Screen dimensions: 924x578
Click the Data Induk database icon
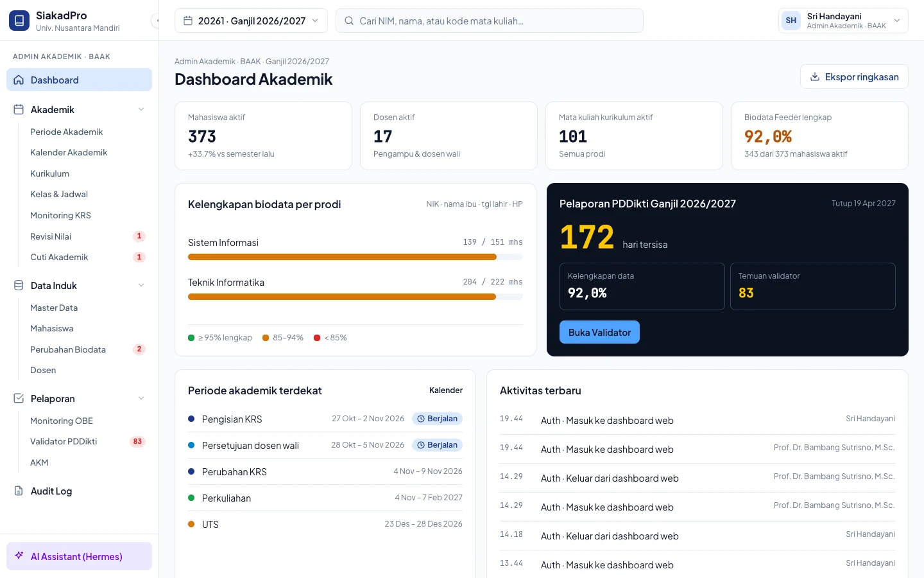pyautogui.click(x=19, y=286)
